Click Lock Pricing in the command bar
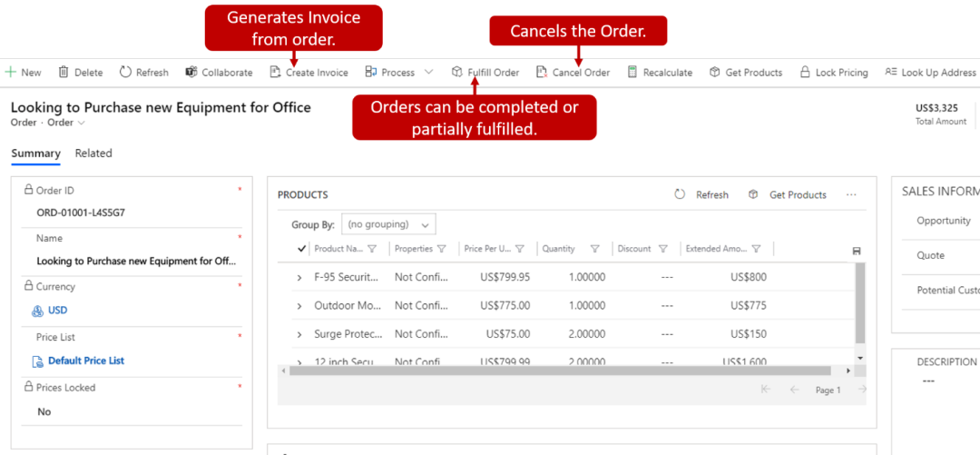This screenshot has width=980, height=455. [833, 73]
